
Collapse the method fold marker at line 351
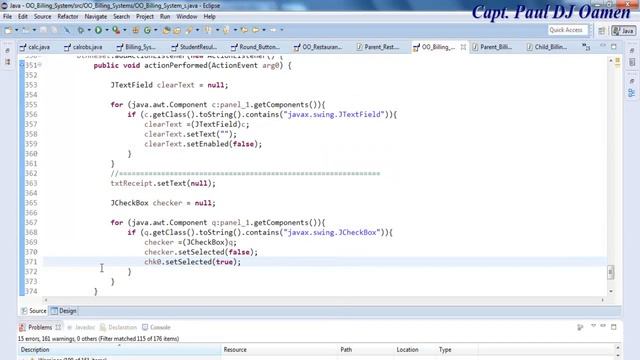pos(40,65)
